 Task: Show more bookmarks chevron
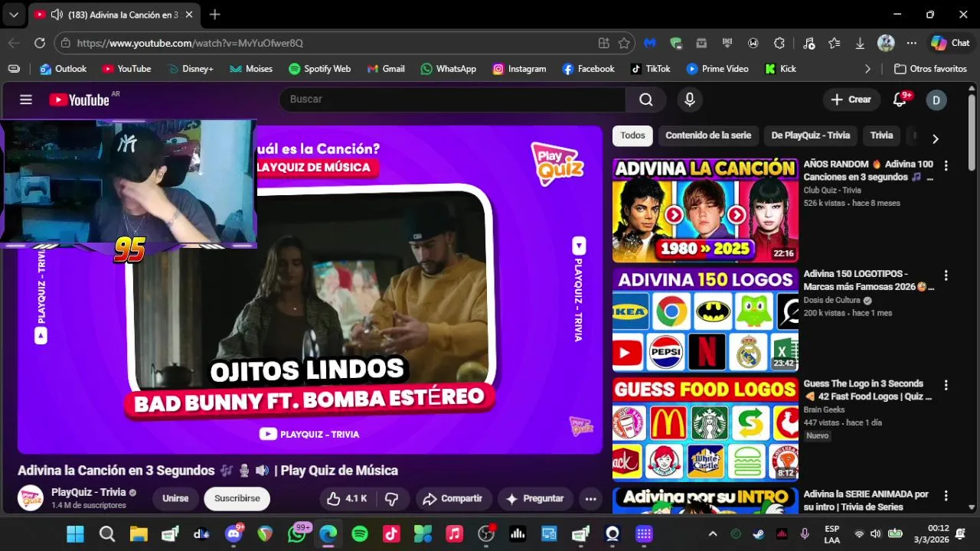coord(867,69)
